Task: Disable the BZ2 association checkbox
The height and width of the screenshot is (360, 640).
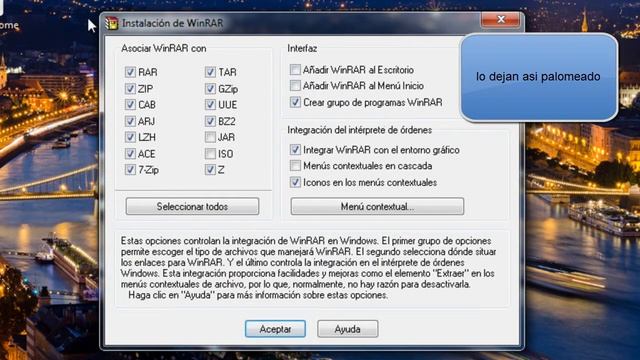Action: [210, 121]
